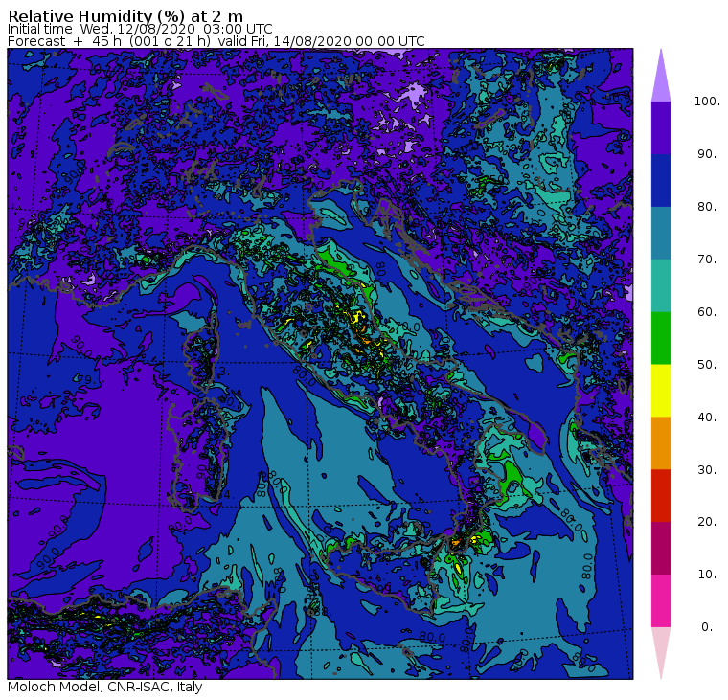Click the orange 30–40 legend swatch
The image size is (728, 700).
(x=661, y=442)
